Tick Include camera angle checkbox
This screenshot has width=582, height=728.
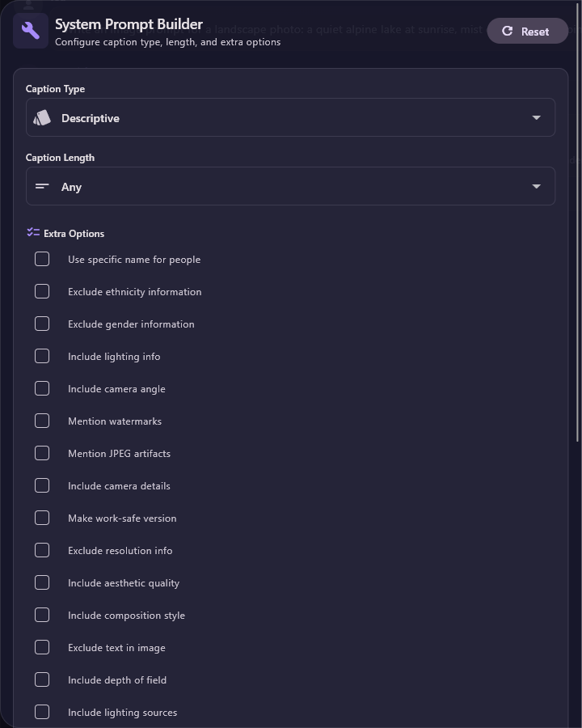point(42,388)
